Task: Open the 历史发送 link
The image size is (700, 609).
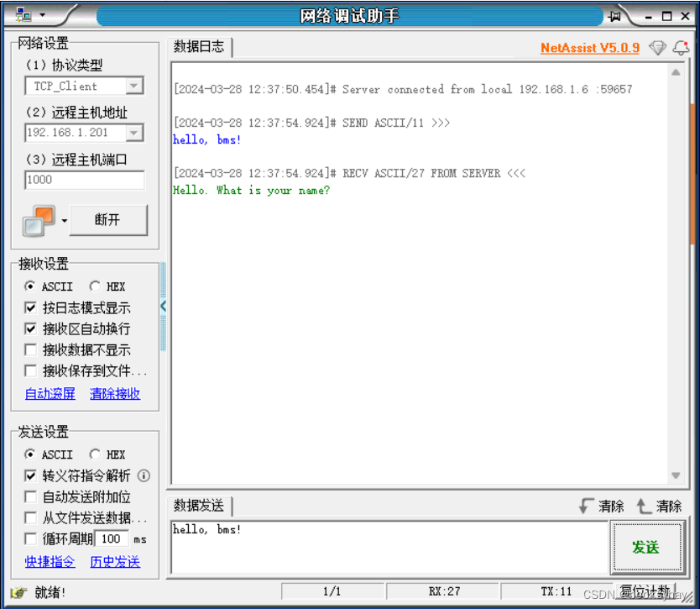Action: click(x=114, y=561)
